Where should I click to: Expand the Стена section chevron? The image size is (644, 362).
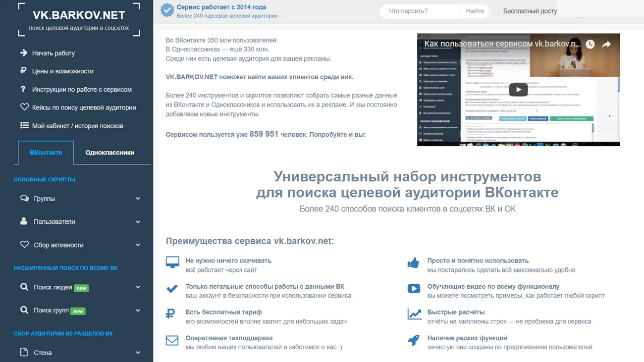[x=138, y=352]
